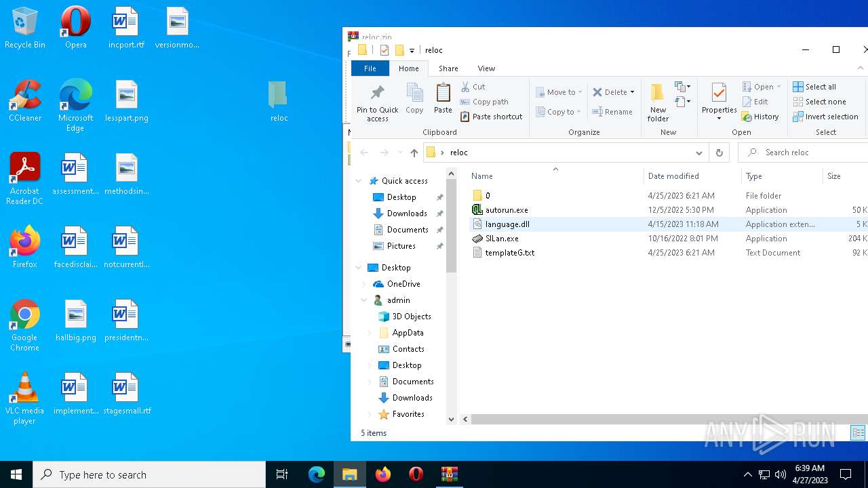The image size is (868, 488).
Task: Click Copy path in ribbon
Action: pos(484,102)
